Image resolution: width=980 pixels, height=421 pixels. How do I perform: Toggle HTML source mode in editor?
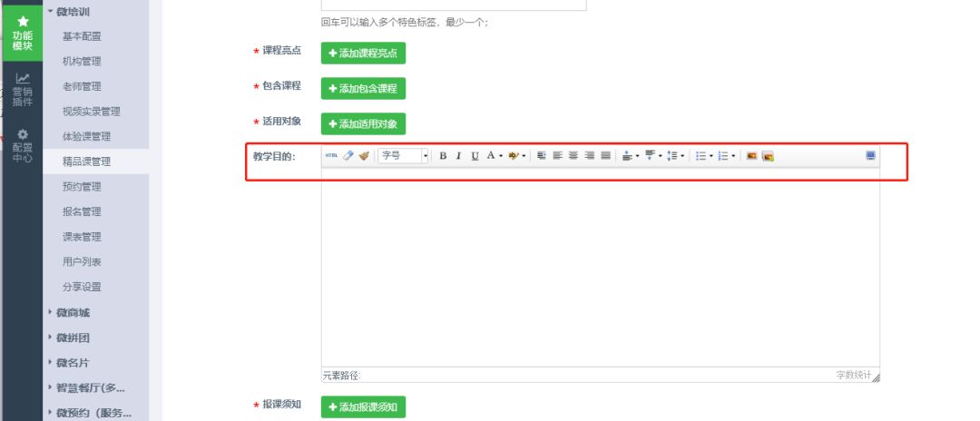point(331,155)
